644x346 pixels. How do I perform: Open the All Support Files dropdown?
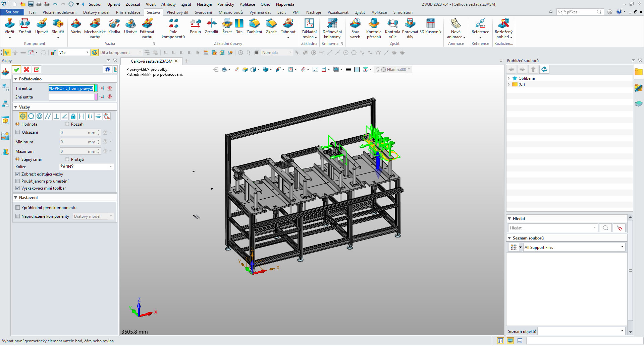(574, 248)
